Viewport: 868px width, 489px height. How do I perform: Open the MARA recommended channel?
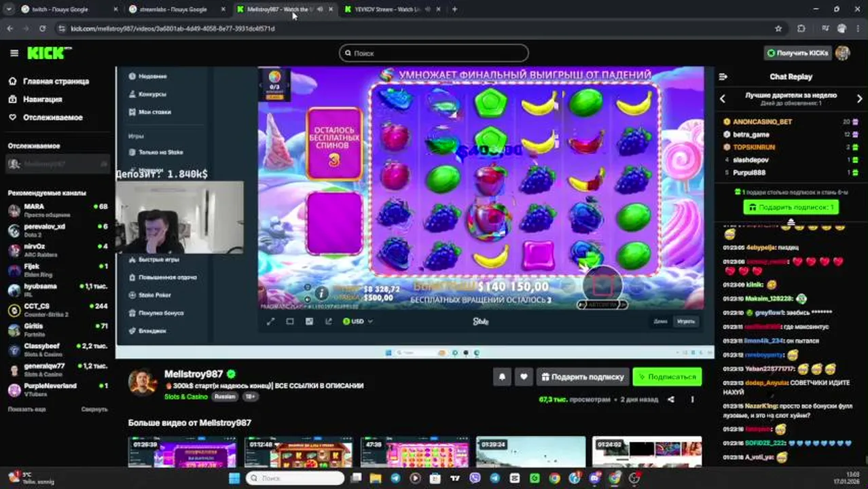(x=58, y=210)
